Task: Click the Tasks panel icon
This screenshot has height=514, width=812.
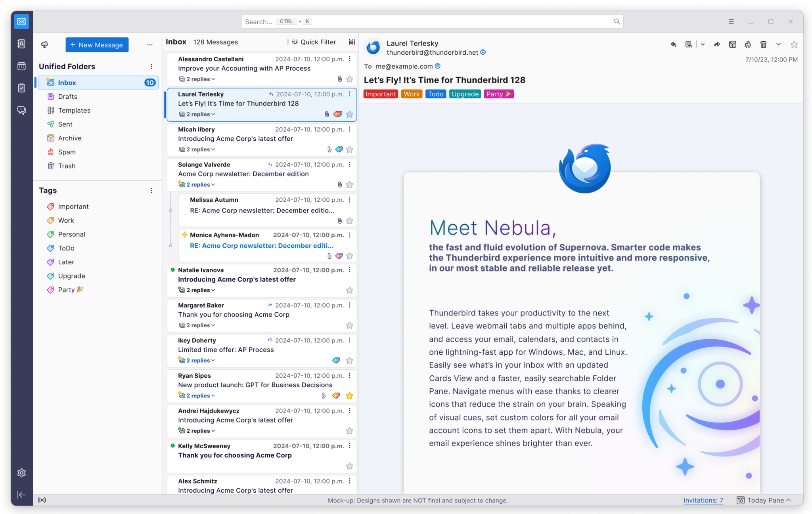Action: coord(21,88)
